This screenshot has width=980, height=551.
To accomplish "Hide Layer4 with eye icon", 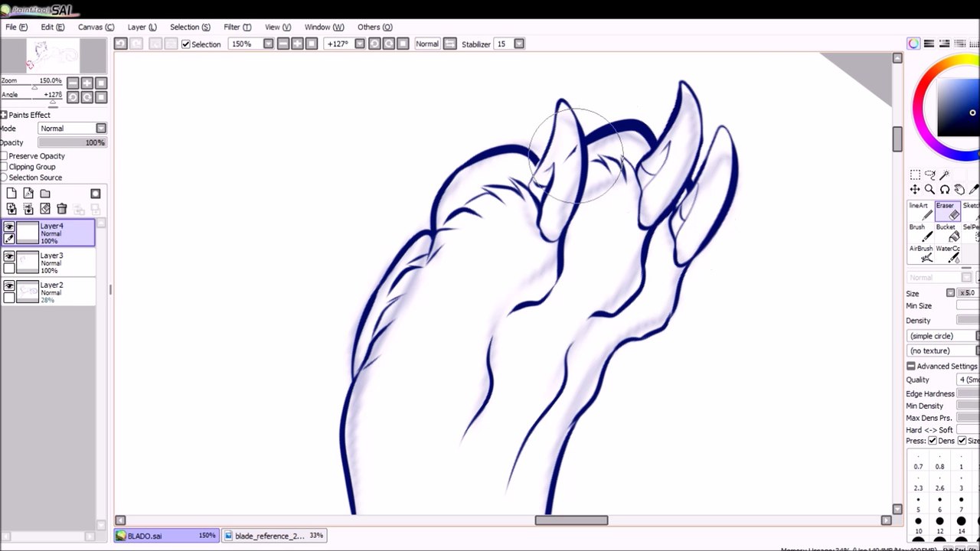I will coord(9,227).
